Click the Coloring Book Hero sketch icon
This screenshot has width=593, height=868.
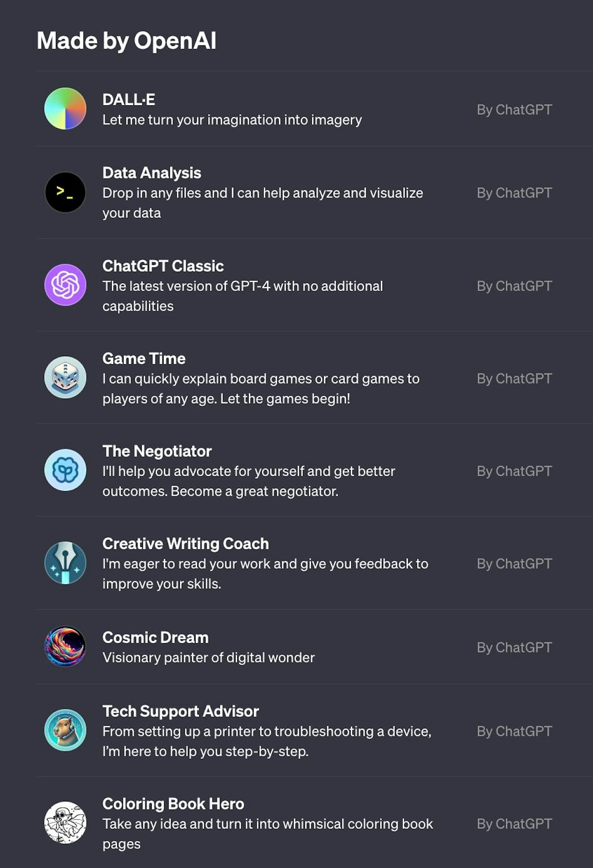click(65, 823)
